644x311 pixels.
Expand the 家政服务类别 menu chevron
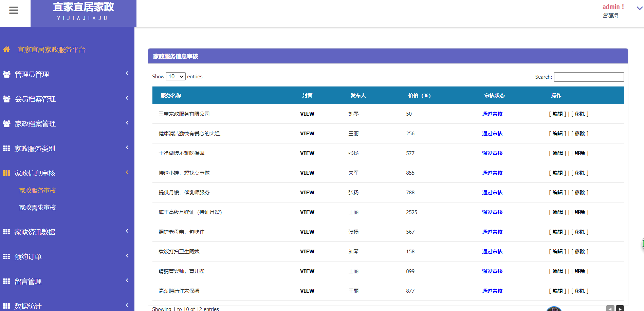click(x=127, y=148)
